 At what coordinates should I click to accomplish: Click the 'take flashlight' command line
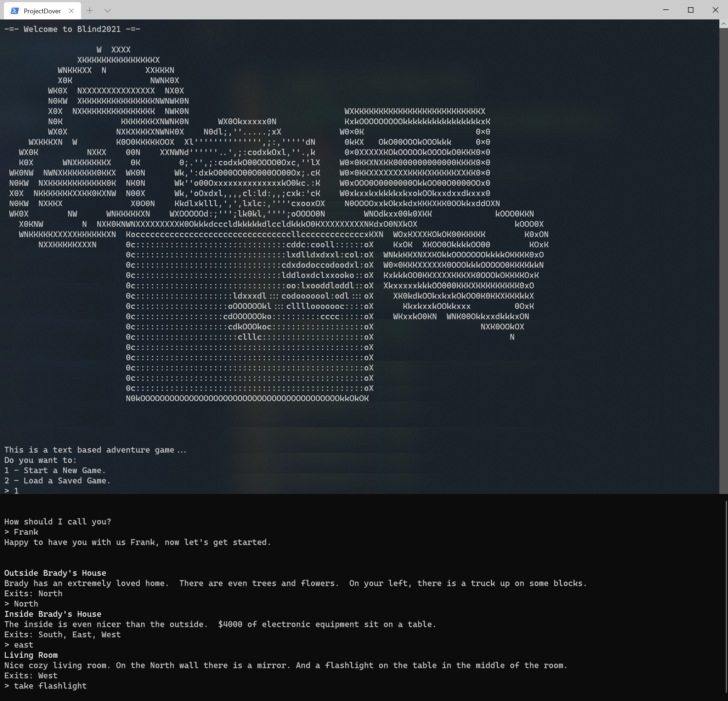(x=50, y=686)
